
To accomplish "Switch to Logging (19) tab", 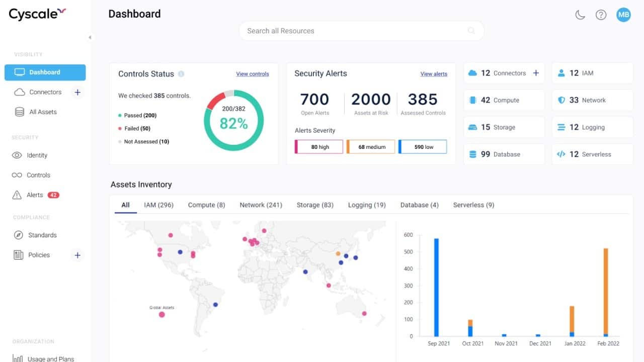I will pos(367,205).
